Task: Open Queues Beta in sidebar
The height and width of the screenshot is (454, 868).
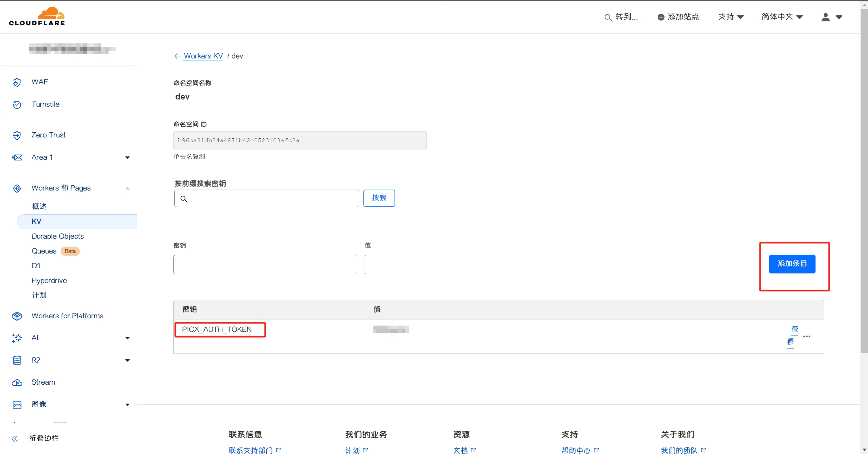Action: tap(55, 251)
